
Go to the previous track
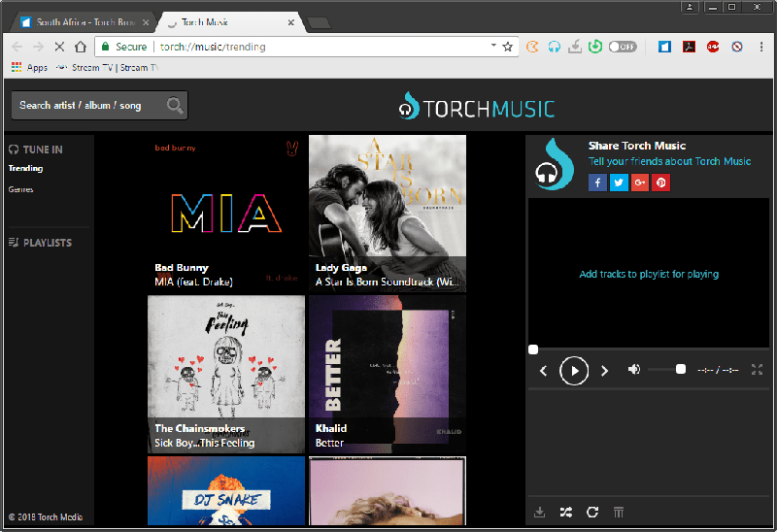pyautogui.click(x=544, y=370)
